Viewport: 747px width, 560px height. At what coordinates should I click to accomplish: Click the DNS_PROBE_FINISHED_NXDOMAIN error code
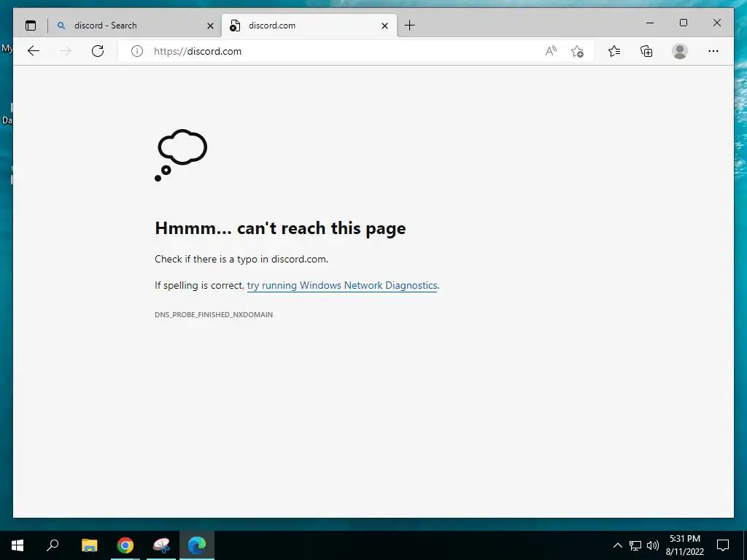214,314
